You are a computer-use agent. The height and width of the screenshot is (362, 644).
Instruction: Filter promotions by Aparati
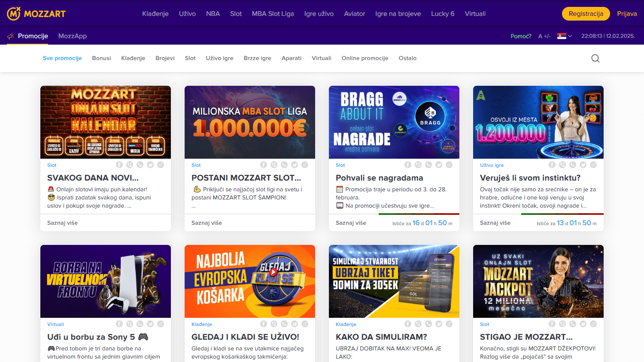coord(292,58)
